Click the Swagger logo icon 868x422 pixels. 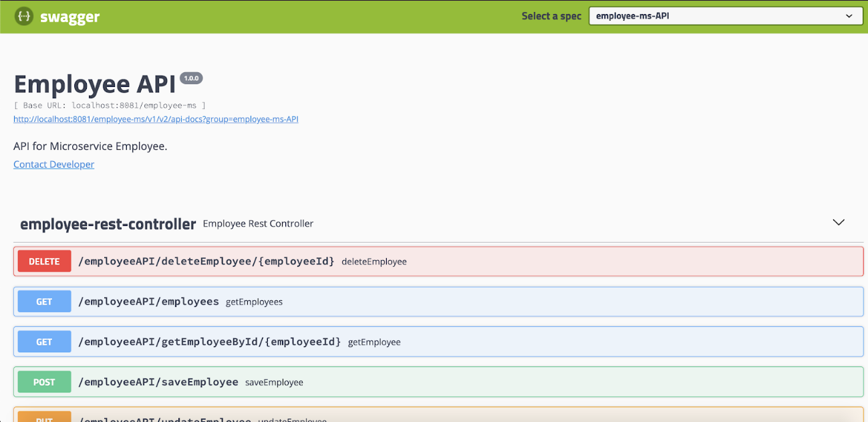pos(24,17)
